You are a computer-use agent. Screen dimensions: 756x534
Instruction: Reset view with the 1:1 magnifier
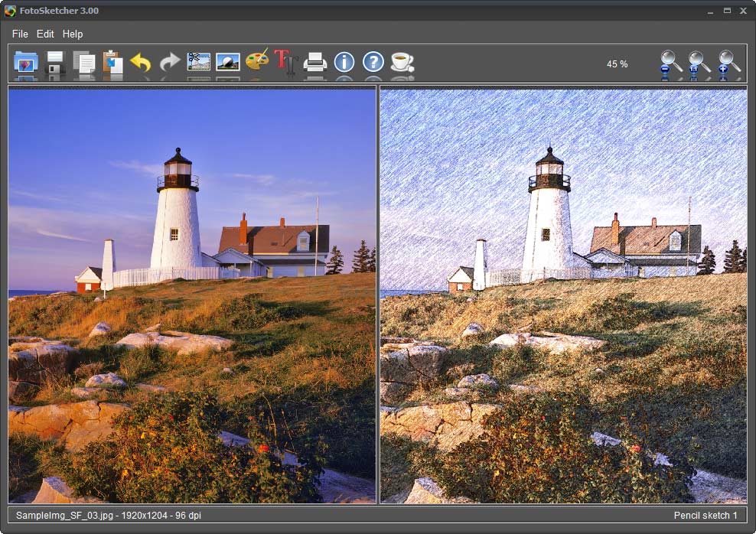point(697,63)
